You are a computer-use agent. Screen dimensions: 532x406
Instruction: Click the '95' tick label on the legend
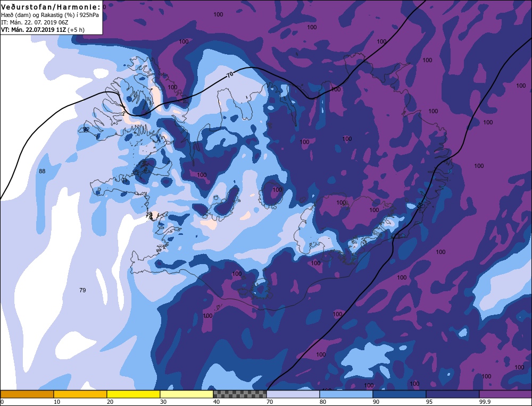[429, 402]
